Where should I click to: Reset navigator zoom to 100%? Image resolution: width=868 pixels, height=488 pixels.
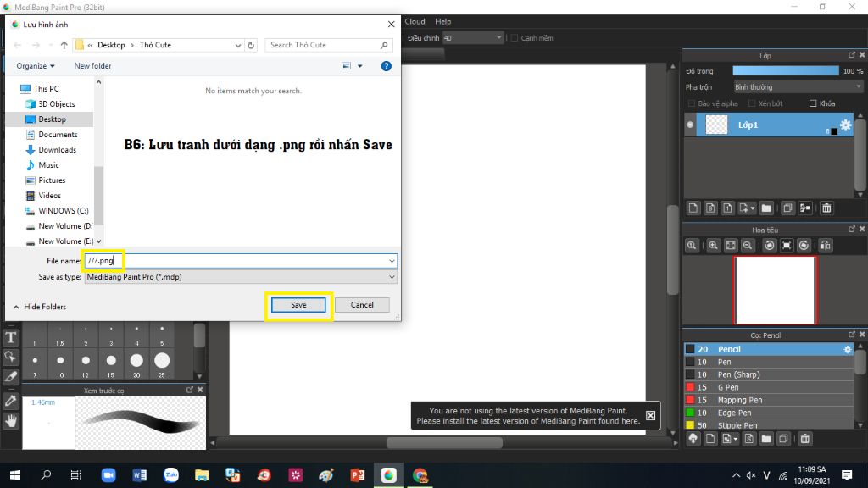[x=692, y=246]
